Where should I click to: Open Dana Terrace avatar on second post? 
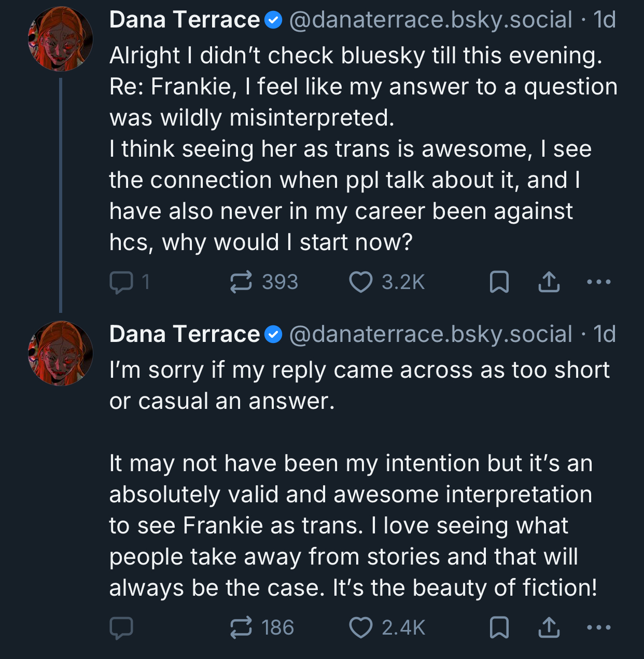[61, 353]
